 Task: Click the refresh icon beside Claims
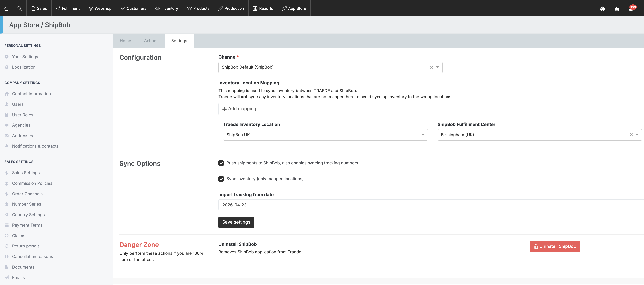coord(7,236)
